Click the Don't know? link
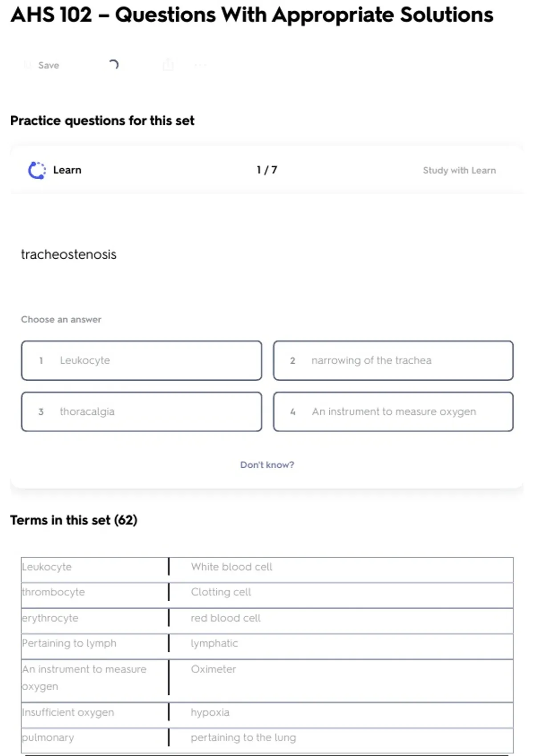This screenshot has width=534, height=756. 267,465
